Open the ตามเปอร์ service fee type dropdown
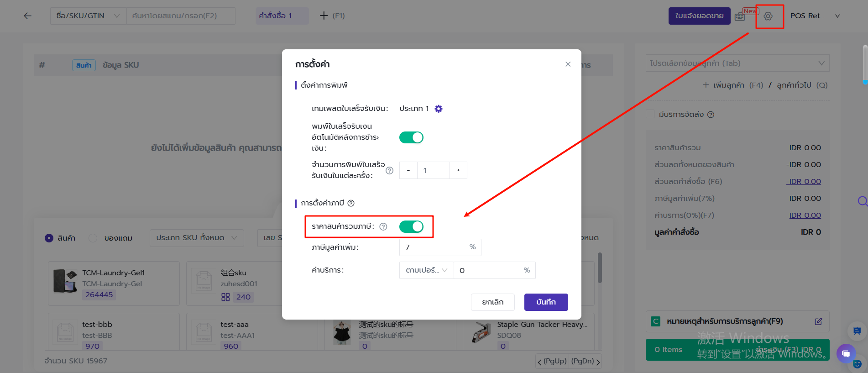Image resolution: width=868 pixels, height=373 pixels. coord(426,270)
